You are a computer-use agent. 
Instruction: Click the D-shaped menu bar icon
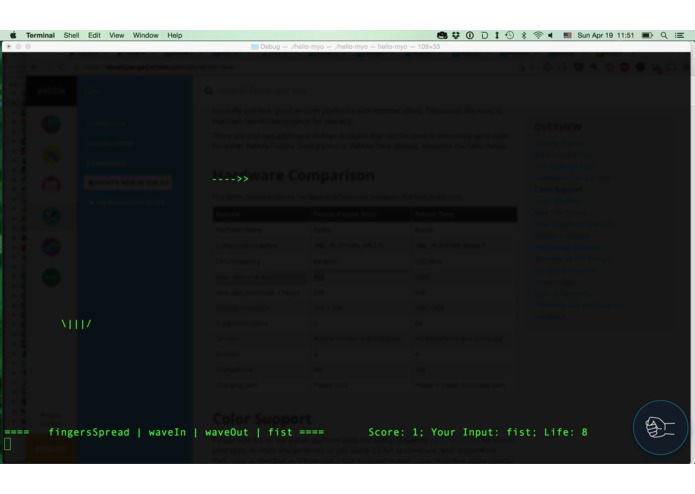pos(484,35)
